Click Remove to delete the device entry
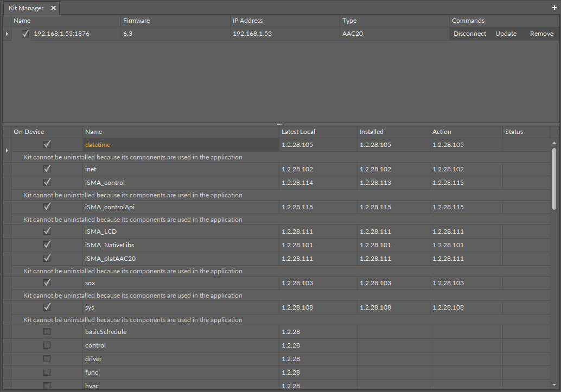Screen dimensions: 561x392 [541, 33]
